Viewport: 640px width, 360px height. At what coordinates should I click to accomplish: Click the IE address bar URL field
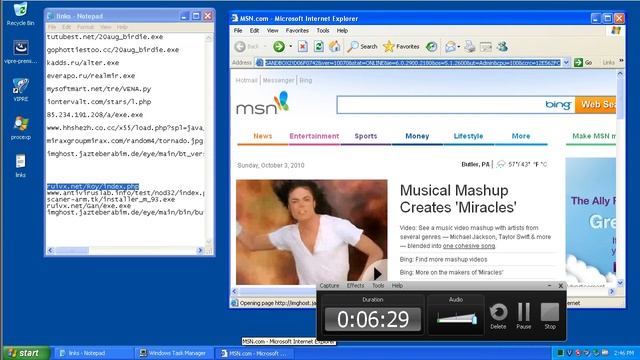(x=412, y=62)
